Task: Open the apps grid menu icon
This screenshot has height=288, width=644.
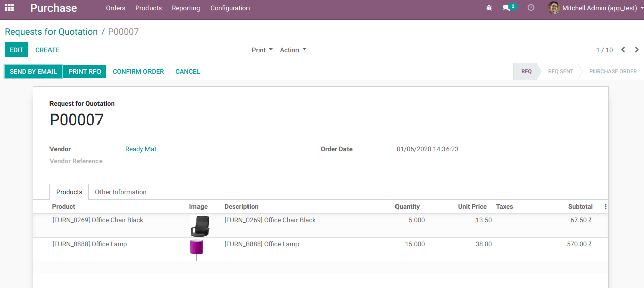Action: pyautogui.click(x=9, y=8)
